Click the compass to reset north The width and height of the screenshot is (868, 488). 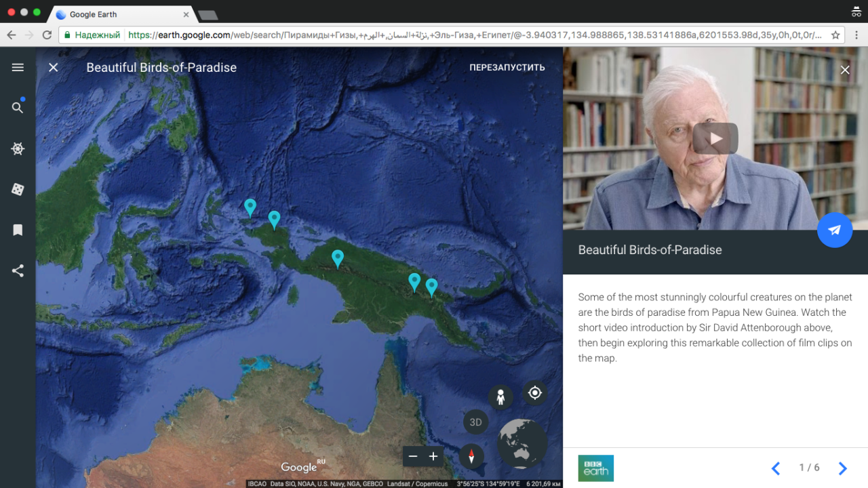tap(471, 456)
